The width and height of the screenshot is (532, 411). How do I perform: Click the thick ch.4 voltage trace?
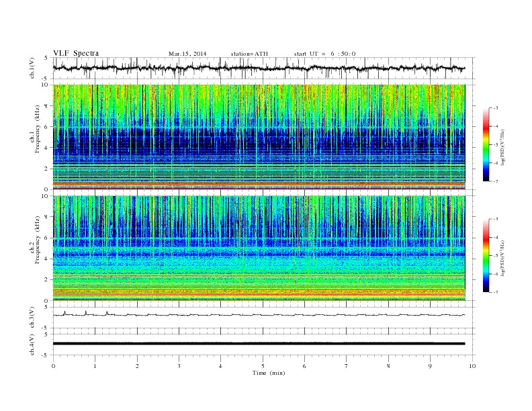[x=259, y=344]
